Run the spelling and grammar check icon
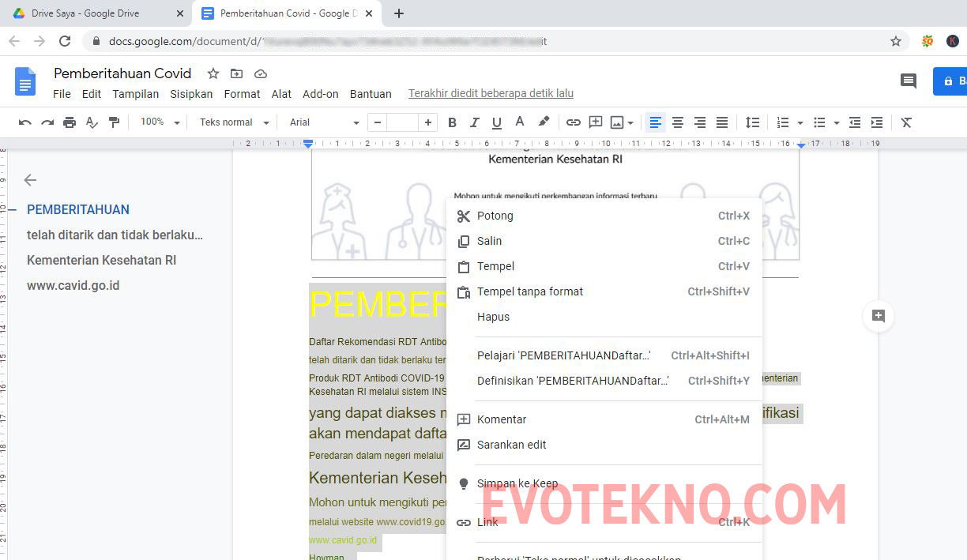This screenshot has width=967, height=560. point(92,122)
